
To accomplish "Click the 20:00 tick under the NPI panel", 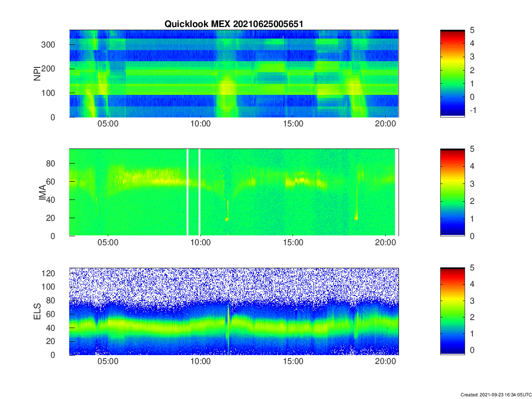I will click(x=386, y=124).
